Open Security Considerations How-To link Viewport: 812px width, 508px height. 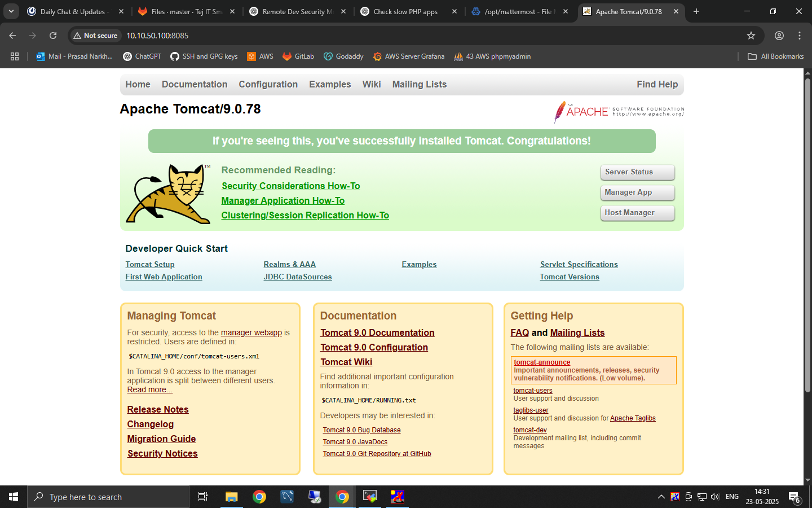tap(290, 186)
